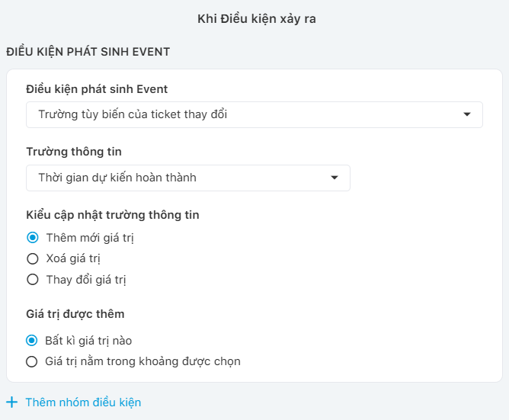Click the 'Giá trị nằm trong khoảng được chọn' text
The width and height of the screenshot is (509, 420).
click(x=142, y=361)
